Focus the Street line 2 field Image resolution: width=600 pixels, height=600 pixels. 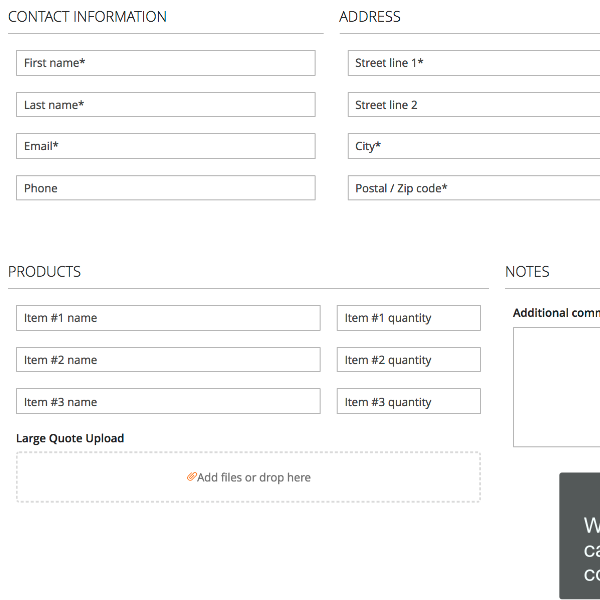click(x=474, y=104)
